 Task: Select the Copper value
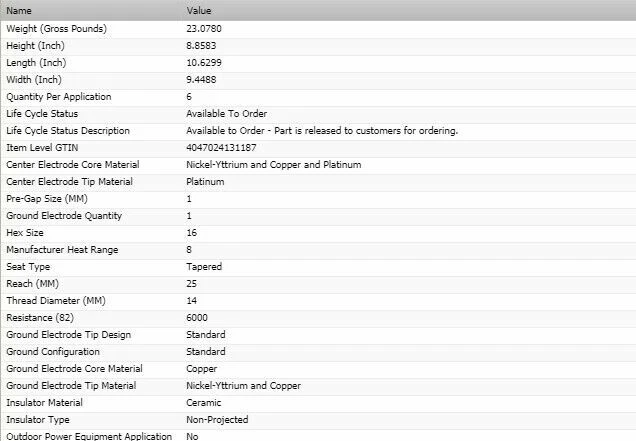coord(202,370)
